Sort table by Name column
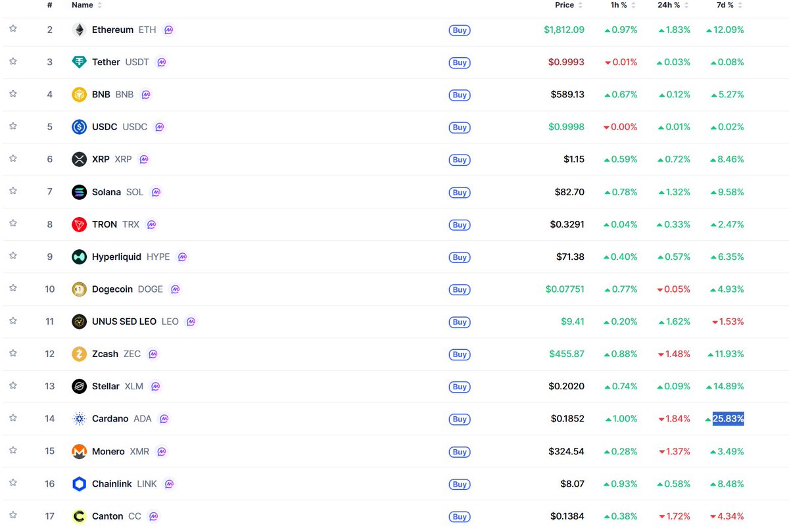This screenshot has width=789, height=532. point(87,5)
